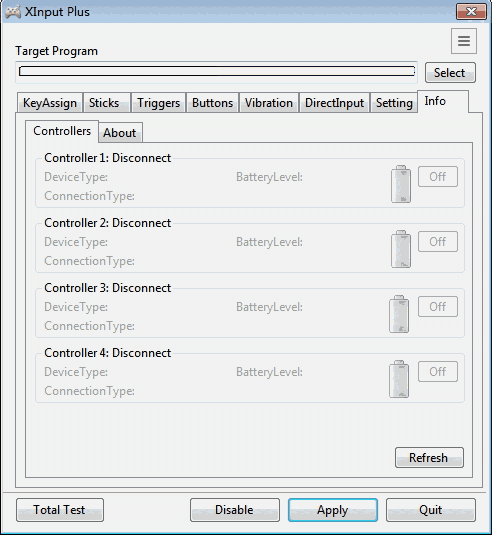Click Controller 4 battery icon

[x=399, y=379]
